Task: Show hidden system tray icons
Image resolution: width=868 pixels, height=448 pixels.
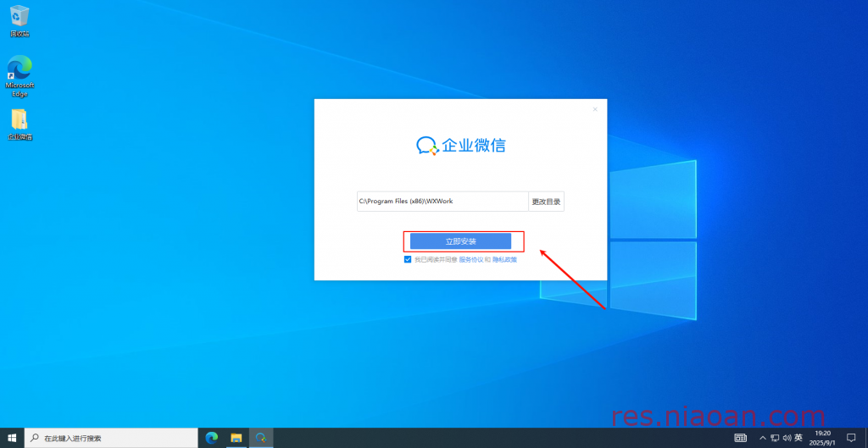Action: [x=764, y=438]
